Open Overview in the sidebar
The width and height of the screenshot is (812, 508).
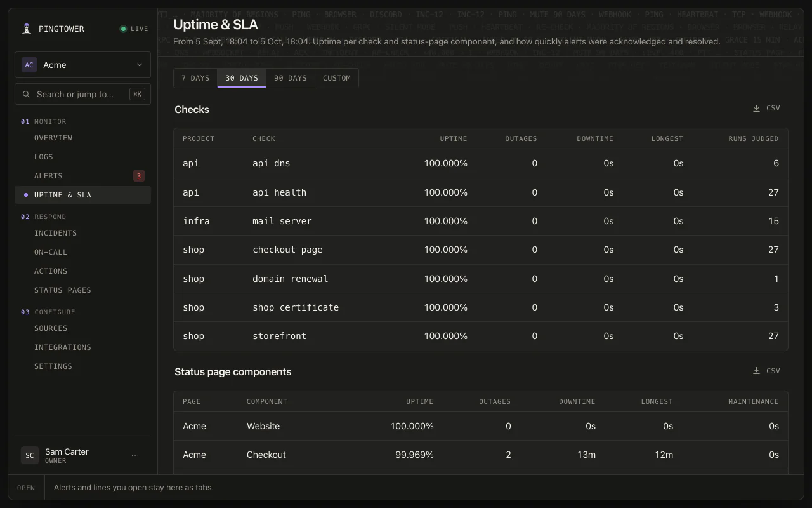(x=82, y=138)
